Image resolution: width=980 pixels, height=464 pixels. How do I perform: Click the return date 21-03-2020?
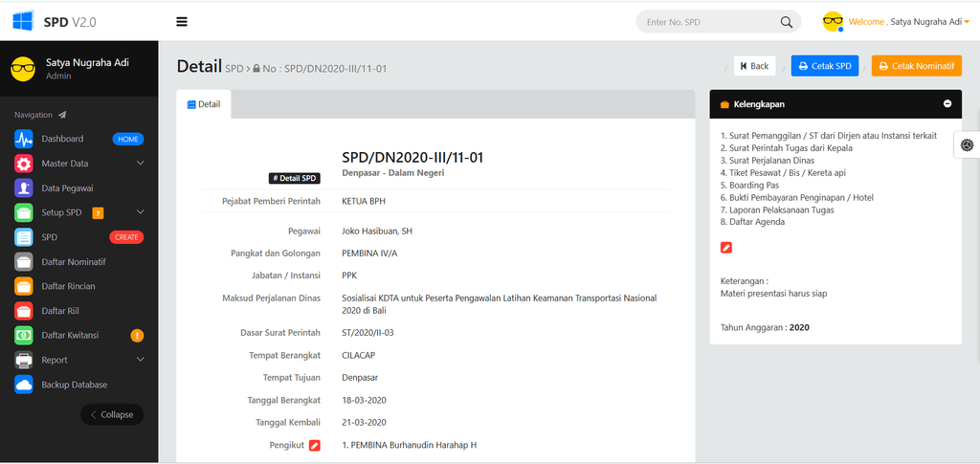click(x=364, y=423)
